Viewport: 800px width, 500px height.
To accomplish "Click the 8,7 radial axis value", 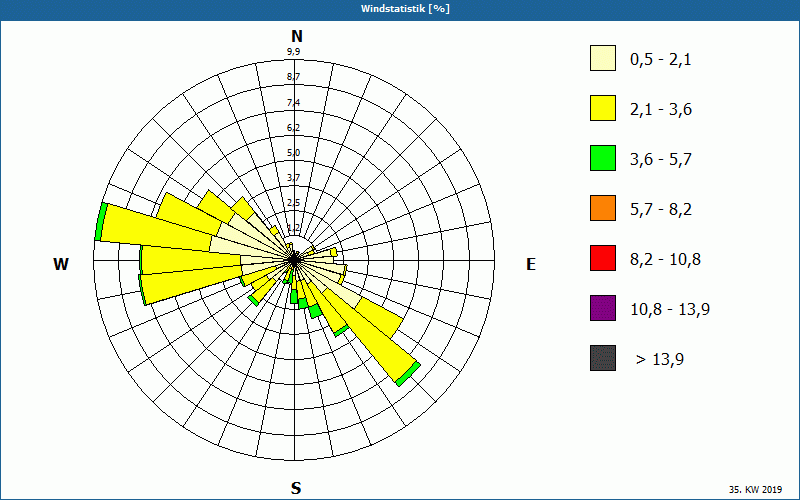I will (293, 77).
